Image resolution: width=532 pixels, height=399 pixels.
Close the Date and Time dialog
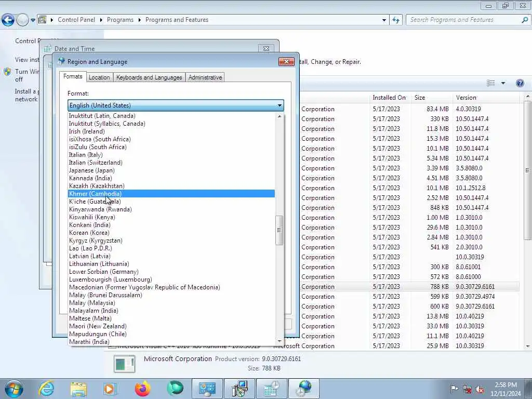(267, 48)
